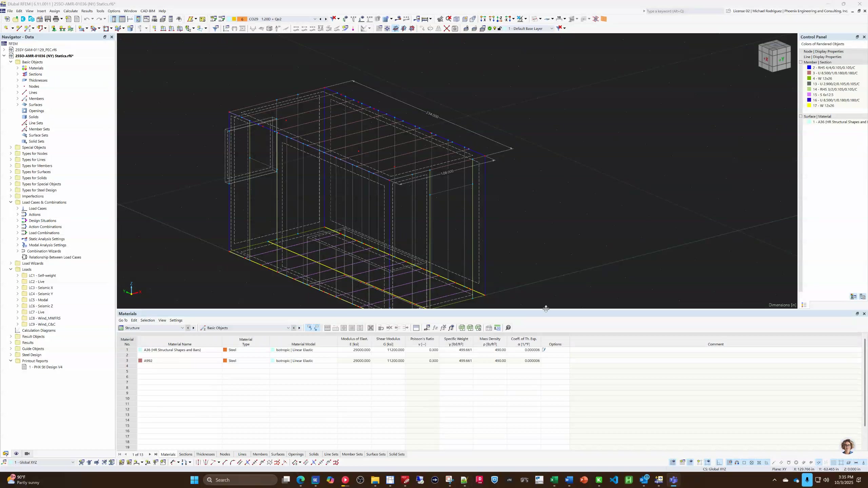Image resolution: width=868 pixels, height=488 pixels.
Task: Collapse the Surface | Material legend group
Action: pos(801,116)
